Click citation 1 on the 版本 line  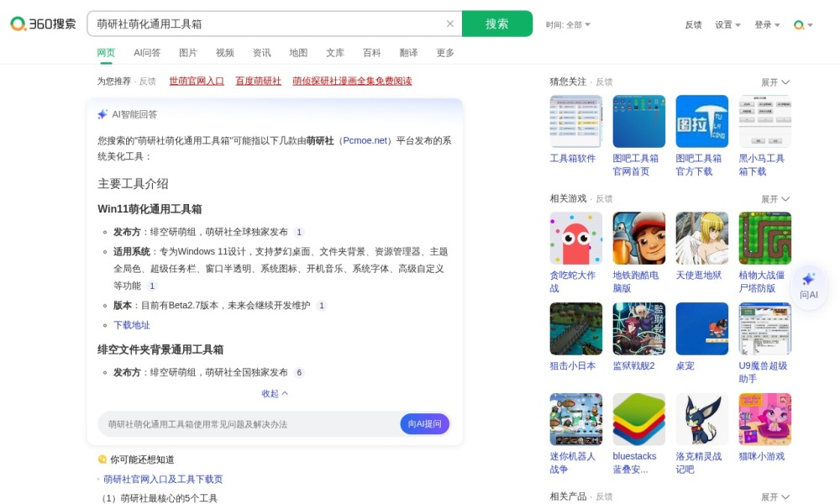pyautogui.click(x=322, y=305)
